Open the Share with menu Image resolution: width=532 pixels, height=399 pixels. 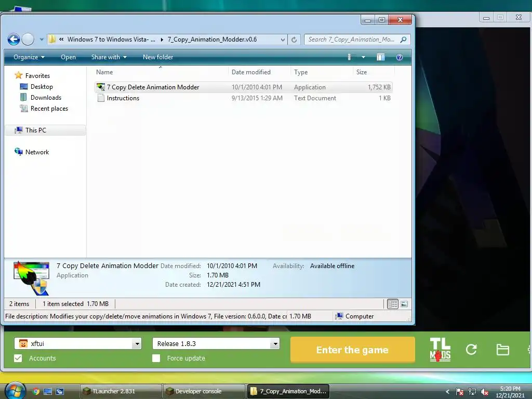point(109,57)
